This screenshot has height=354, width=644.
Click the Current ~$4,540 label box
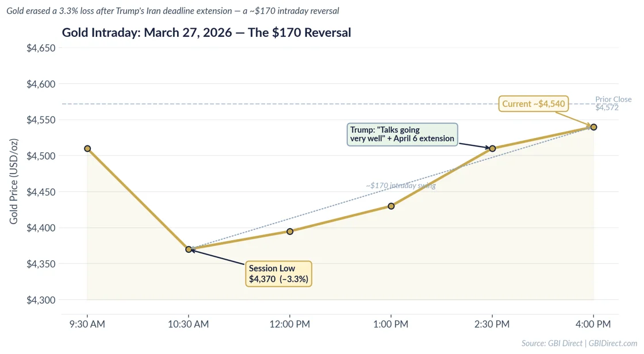coord(534,104)
